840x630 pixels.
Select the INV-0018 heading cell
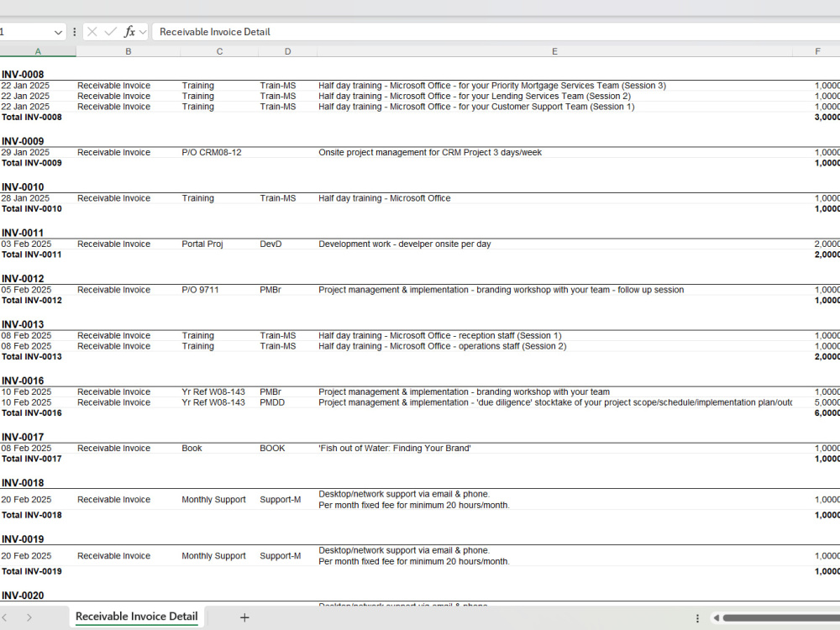(23, 483)
